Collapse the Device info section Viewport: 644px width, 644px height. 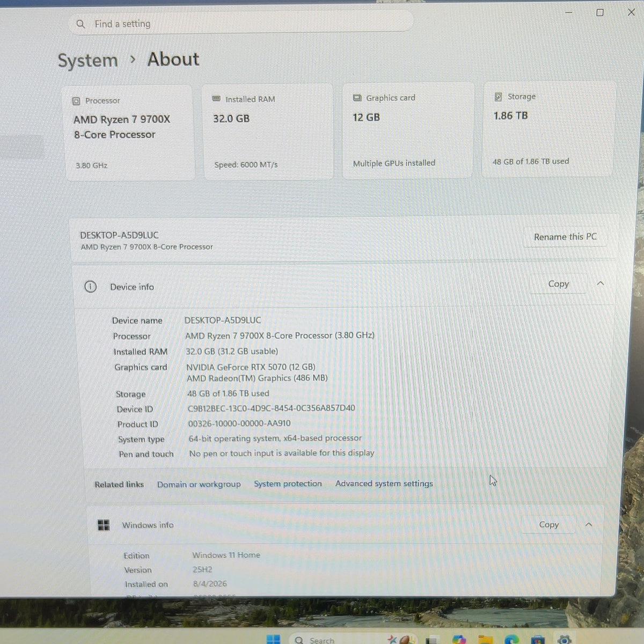pos(601,283)
